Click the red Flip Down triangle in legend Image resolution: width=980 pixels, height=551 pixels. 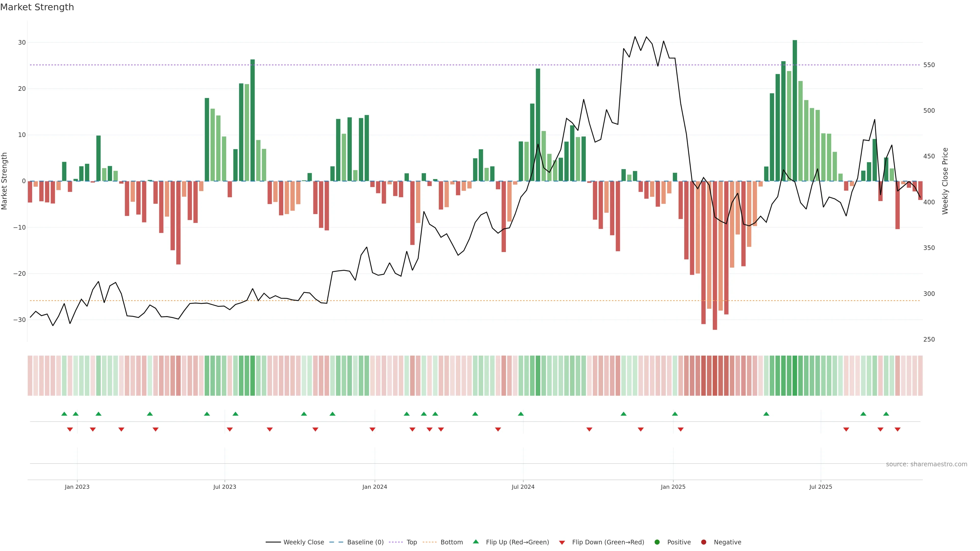click(x=562, y=542)
